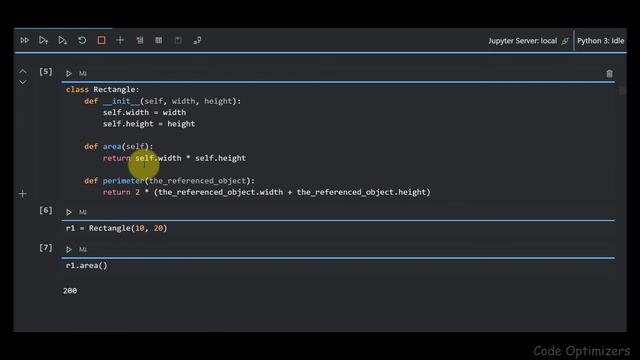Image resolution: width=640 pixels, height=360 pixels.
Task: Place the cursor in the __init__ definition line
Action: tap(162, 101)
